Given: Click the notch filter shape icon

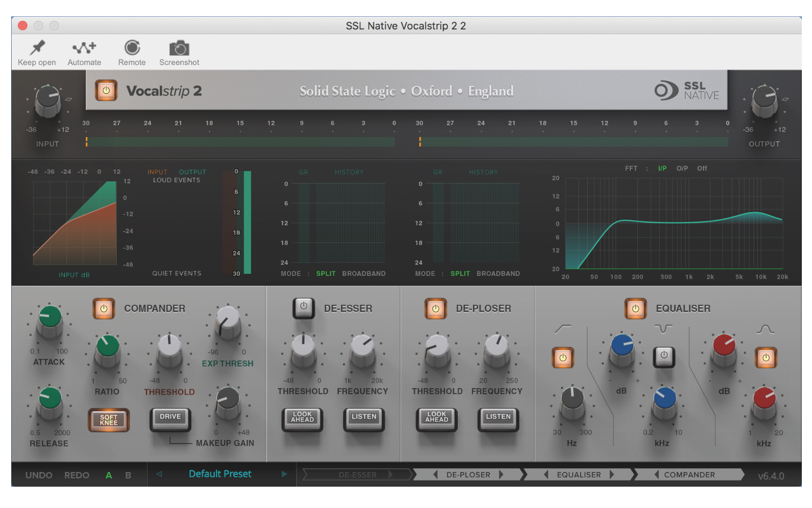Looking at the screenshot, I should coord(663,328).
